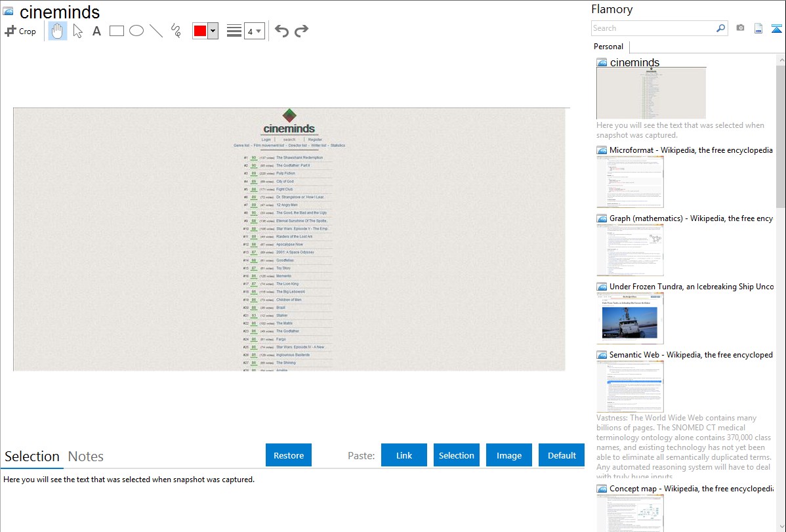Click the line thickness icon
This screenshot has height=532, width=786.
[234, 31]
